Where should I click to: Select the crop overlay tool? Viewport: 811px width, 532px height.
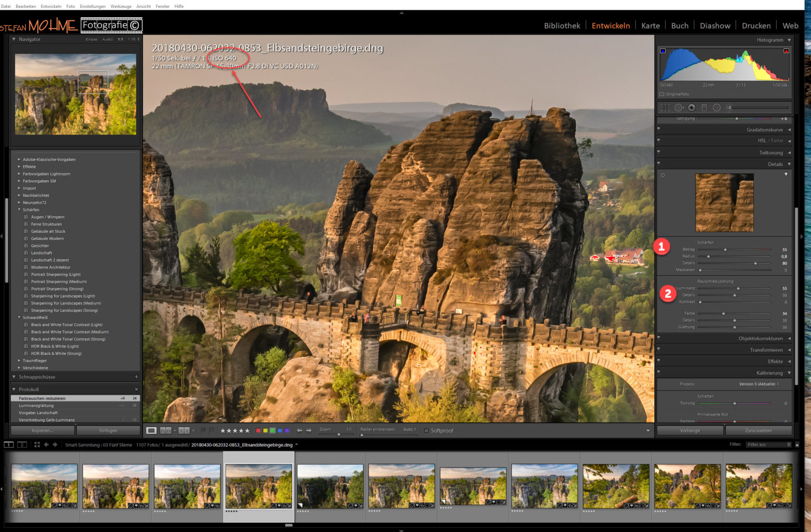pyautogui.click(x=665, y=108)
